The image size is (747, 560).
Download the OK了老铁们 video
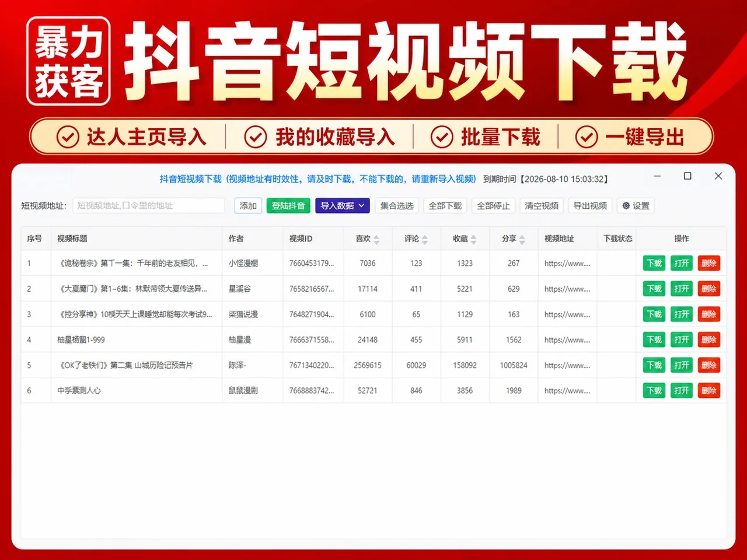click(x=654, y=365)
